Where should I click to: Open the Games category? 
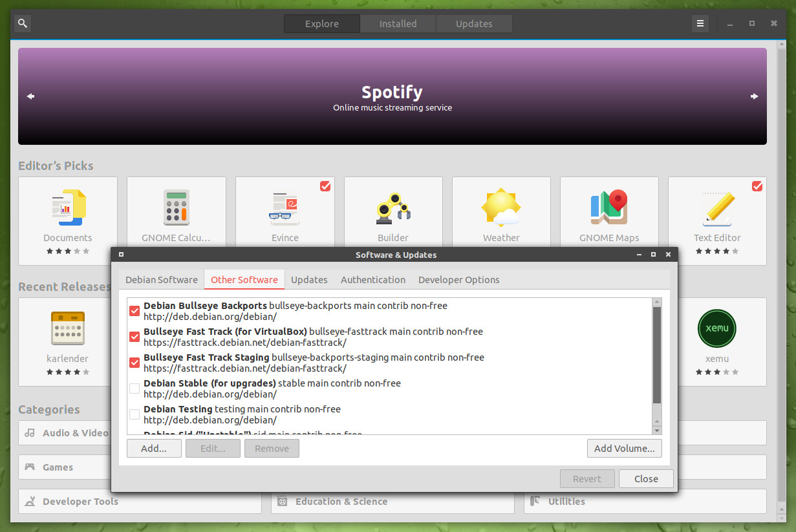(65, 467)
